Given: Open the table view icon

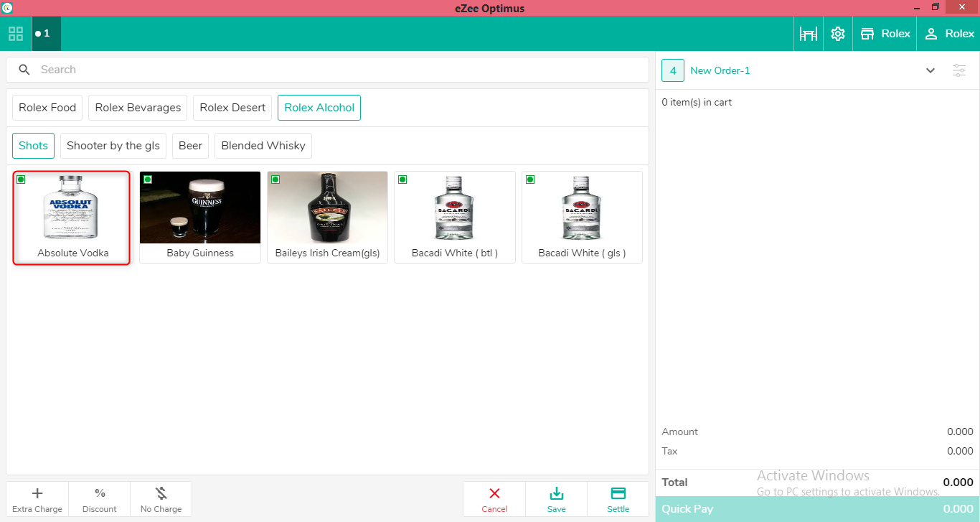Looking at the screenshot, I should tap(809, 34).
